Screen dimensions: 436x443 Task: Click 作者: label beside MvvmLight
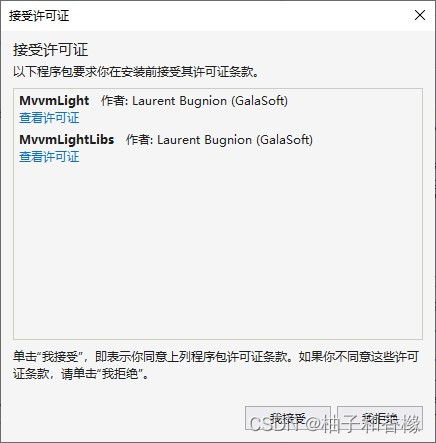(115, 101)
